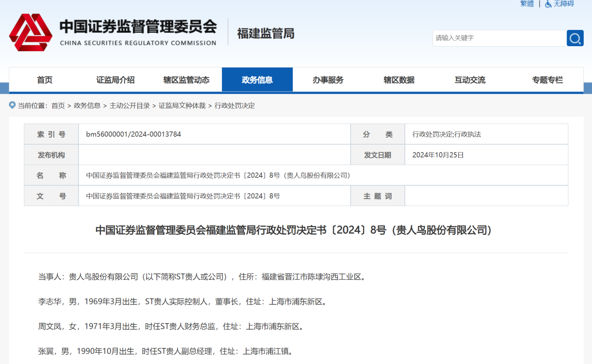Image resolution: width=592 pixels, height=364 pixels.
Task: Open the 辖区数据 navigation tab
Action: pos(399,80)
